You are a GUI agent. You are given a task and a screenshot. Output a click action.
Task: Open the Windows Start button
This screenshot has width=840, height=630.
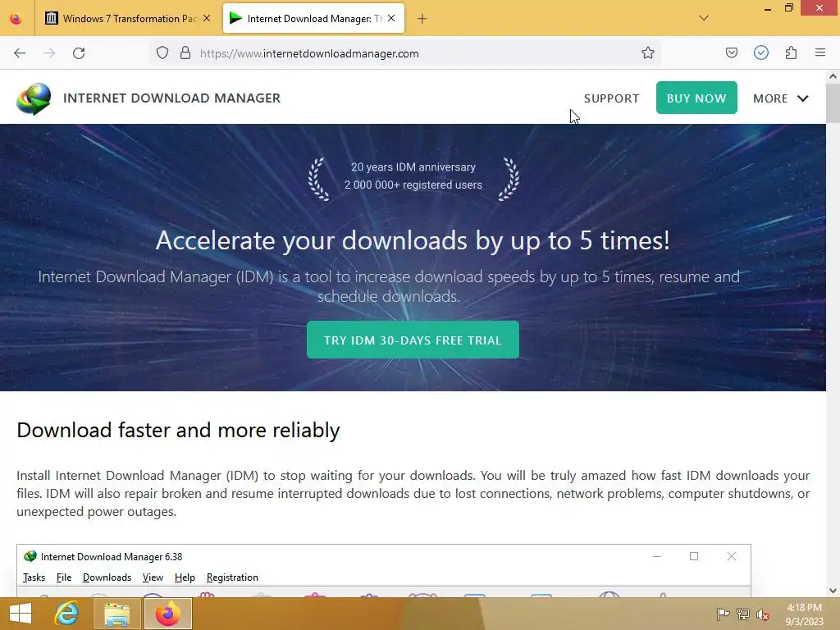click(x=21, y=614)
